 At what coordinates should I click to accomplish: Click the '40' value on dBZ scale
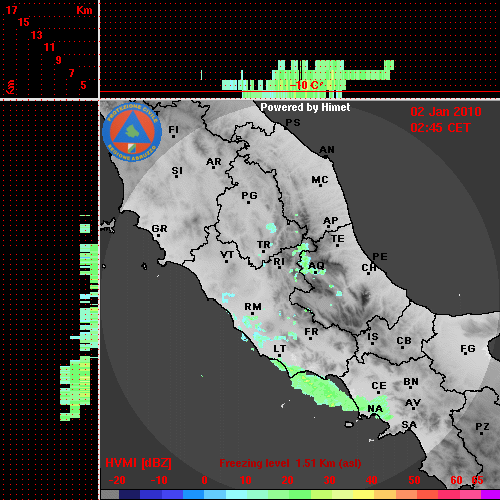372,480
